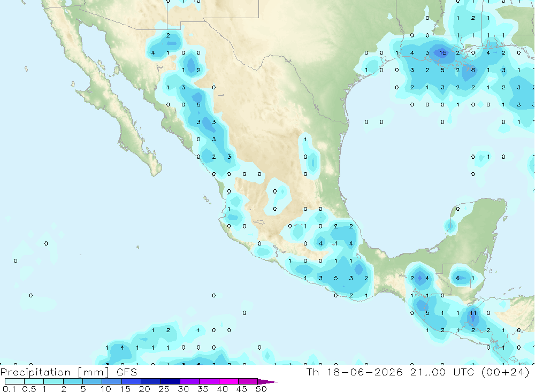Select the 45–50 mm legend swatch

click(248, 381)
